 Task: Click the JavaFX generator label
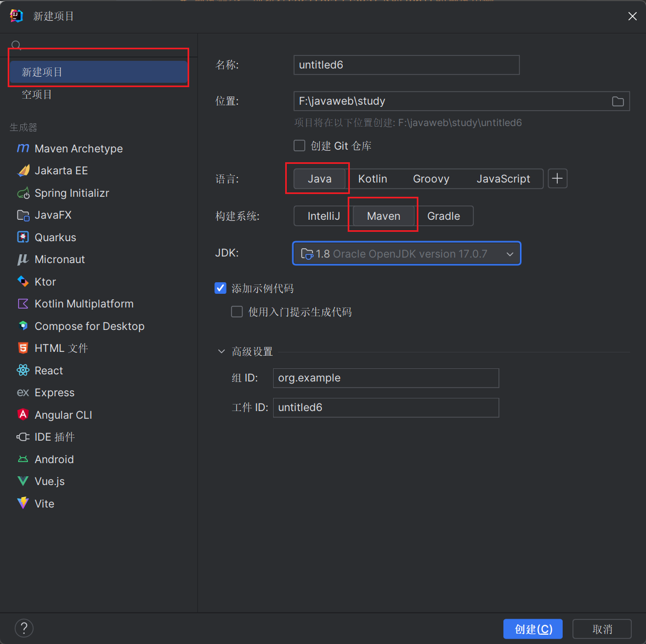click(53, 215)
